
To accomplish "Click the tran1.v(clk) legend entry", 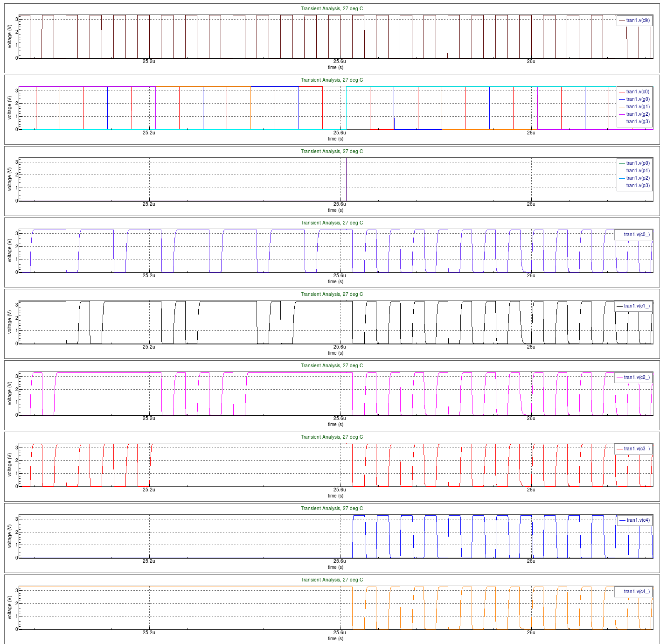I will click(x=634, y=21).
